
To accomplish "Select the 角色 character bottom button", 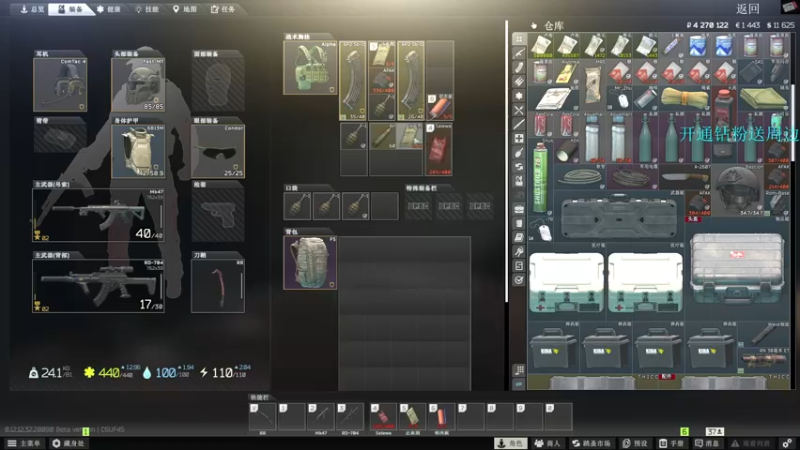I will [x=510, y=443].
